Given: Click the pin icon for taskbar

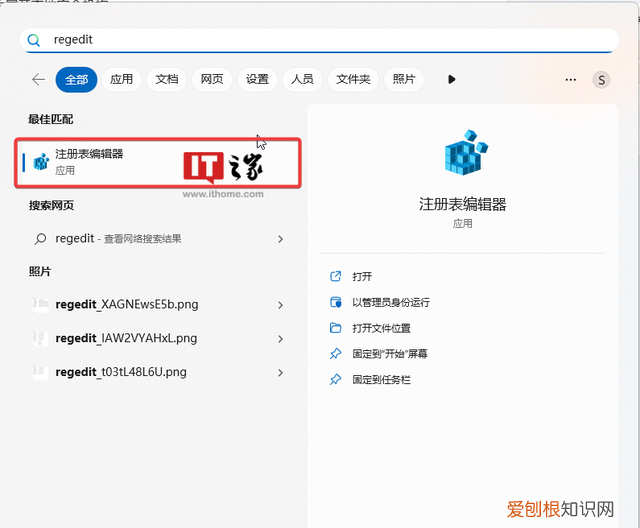Looking at the screenshot, I should click(x=336, y=380).
